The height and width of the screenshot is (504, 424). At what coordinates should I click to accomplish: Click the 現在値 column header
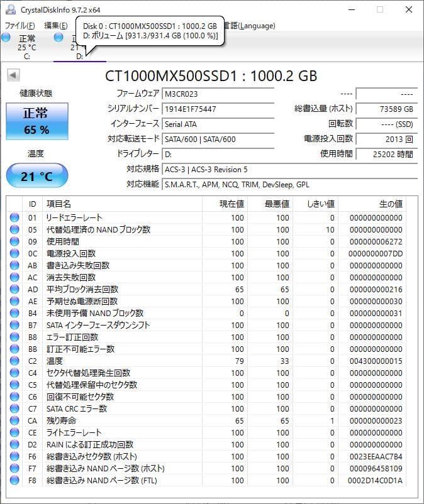(225, 204)
